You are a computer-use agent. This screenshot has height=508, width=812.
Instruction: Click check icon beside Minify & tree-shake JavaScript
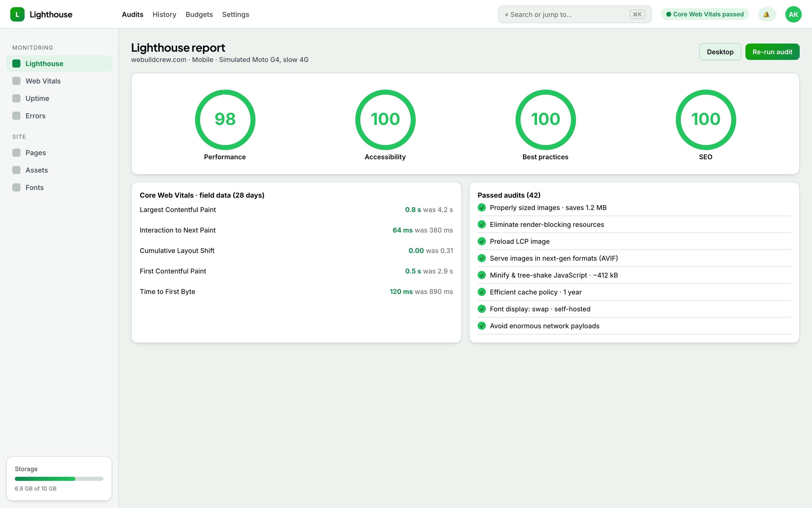coord(482,275)
